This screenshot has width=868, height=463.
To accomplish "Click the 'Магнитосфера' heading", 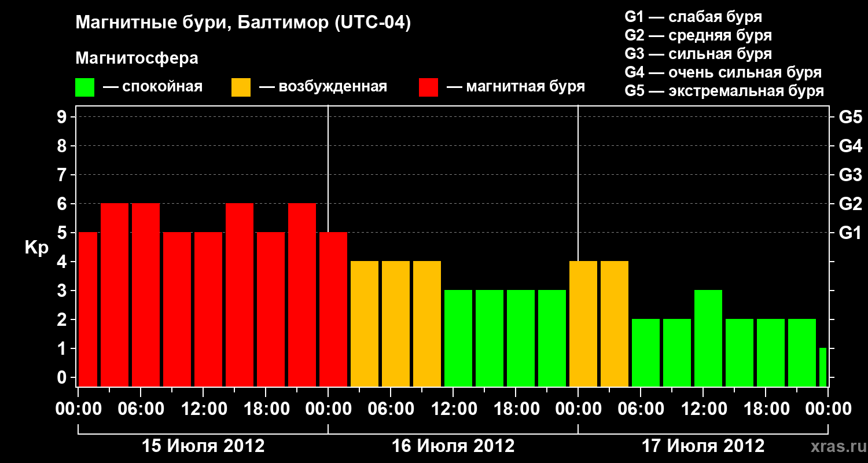I will tap(137, 58).
